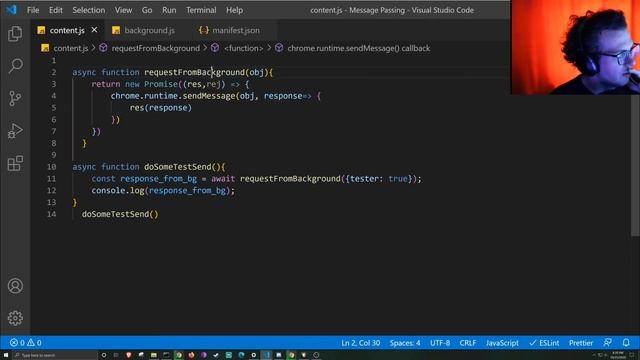Viewport: 640px width, 360px height.
Task: Open the Terminal menu
Action: (x=201, y=10)
